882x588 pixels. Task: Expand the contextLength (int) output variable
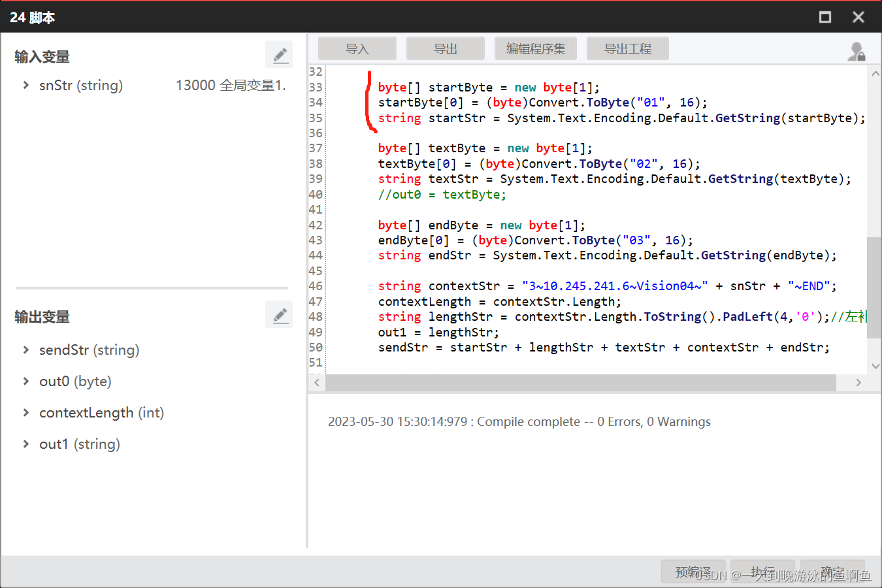[25, 412]
